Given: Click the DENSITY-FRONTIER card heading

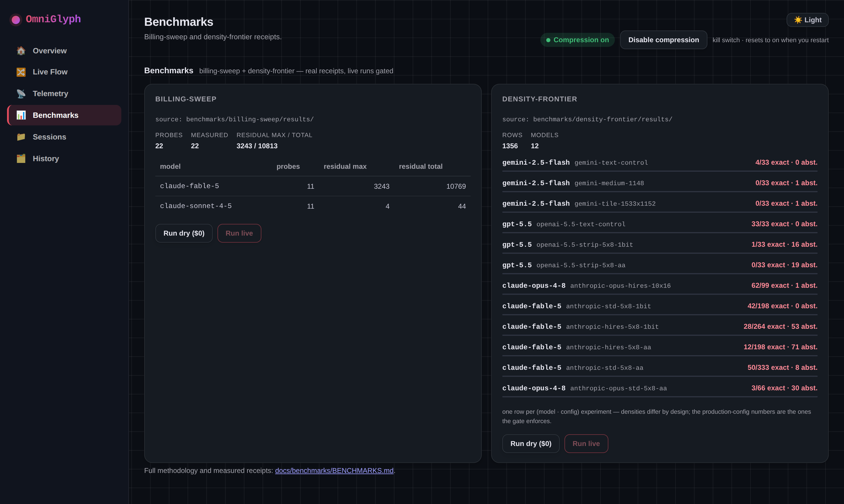Looking at the screenshot, I should click(x=539, y=99).
